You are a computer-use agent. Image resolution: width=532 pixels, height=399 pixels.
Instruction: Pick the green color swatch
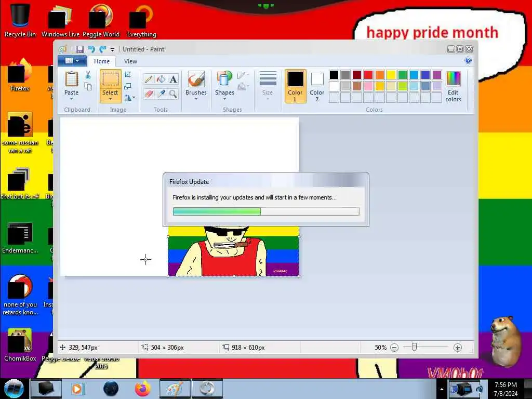pyautogui.click(x=403, y=75)
